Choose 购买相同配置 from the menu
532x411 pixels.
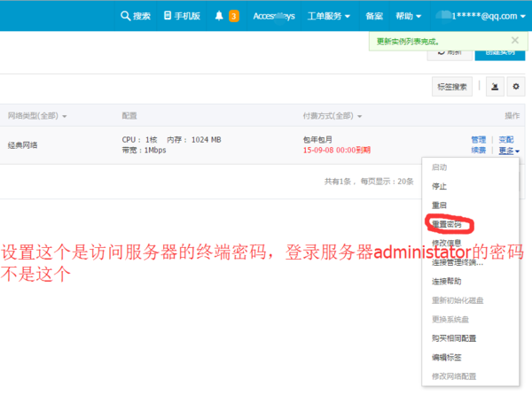(454, 337)
